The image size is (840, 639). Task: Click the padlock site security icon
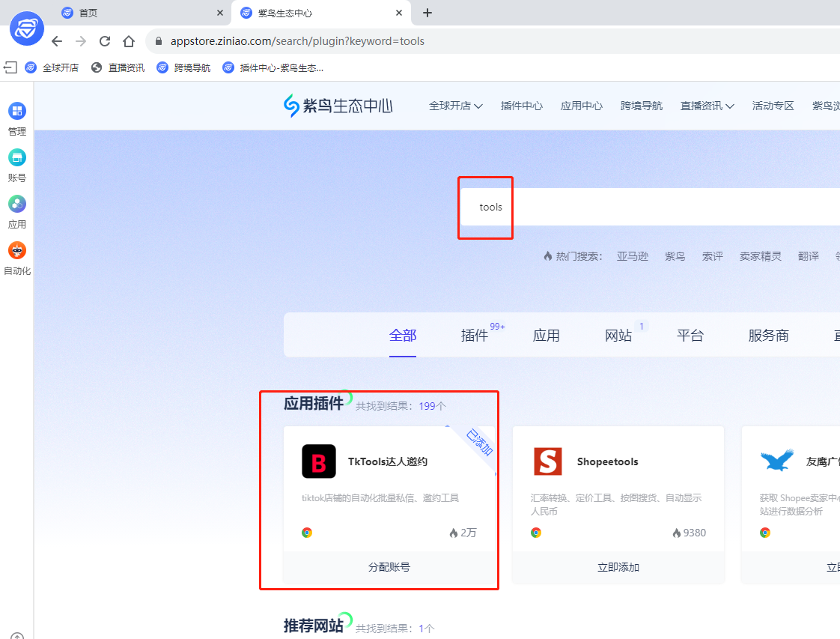click(x=159, y=41)
